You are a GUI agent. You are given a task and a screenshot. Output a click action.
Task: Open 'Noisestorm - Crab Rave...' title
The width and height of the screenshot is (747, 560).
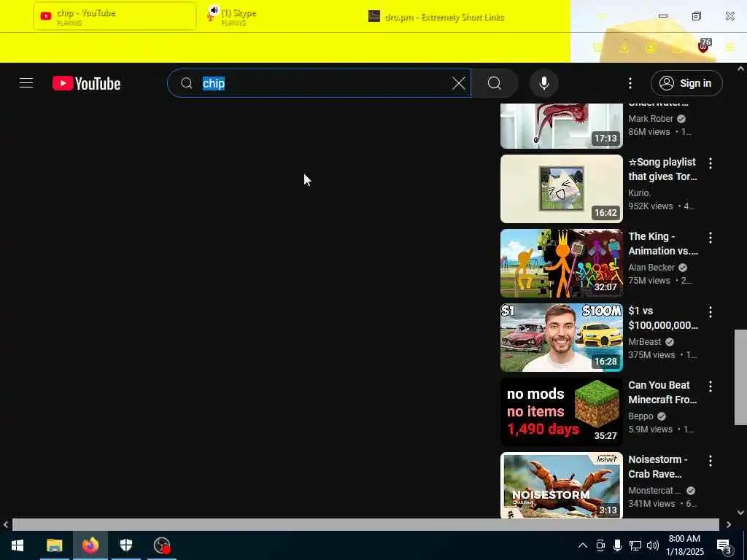pyautogui.click(x=657, y=466)
